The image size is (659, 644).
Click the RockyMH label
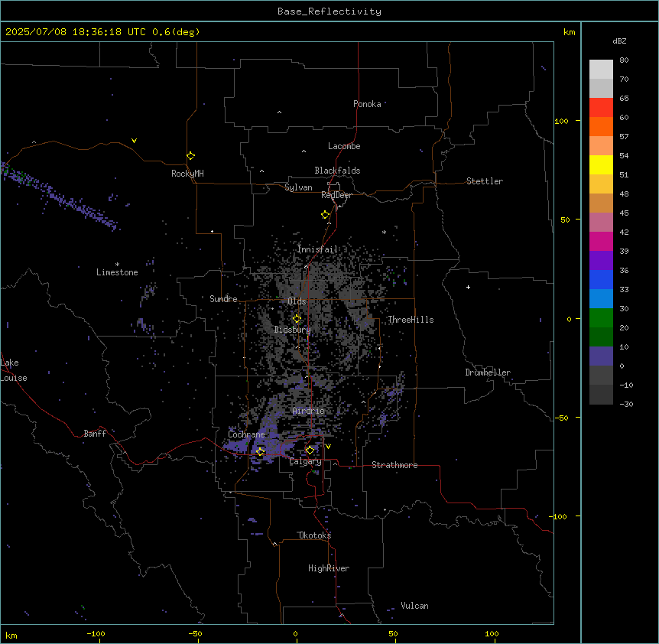pyautogui.click(x=187, y=174)
